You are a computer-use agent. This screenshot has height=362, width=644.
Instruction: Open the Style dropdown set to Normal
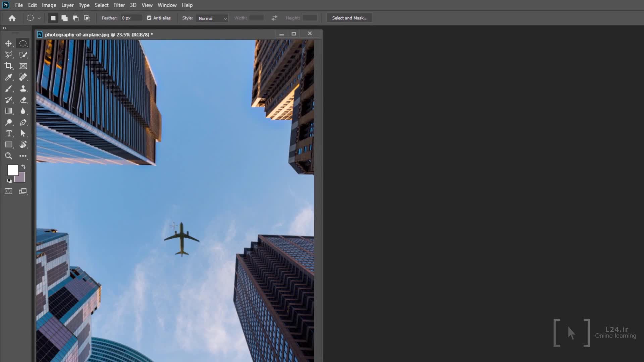click(213, 18)
